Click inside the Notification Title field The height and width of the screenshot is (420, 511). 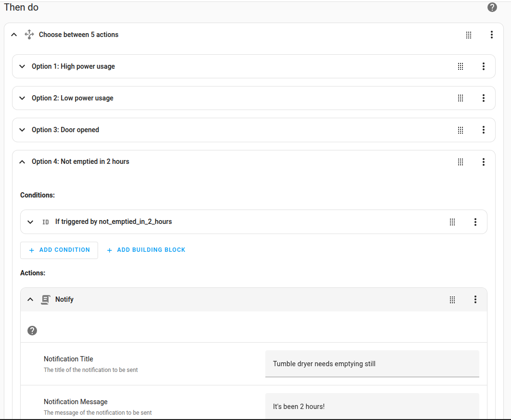tap(372, 364)
